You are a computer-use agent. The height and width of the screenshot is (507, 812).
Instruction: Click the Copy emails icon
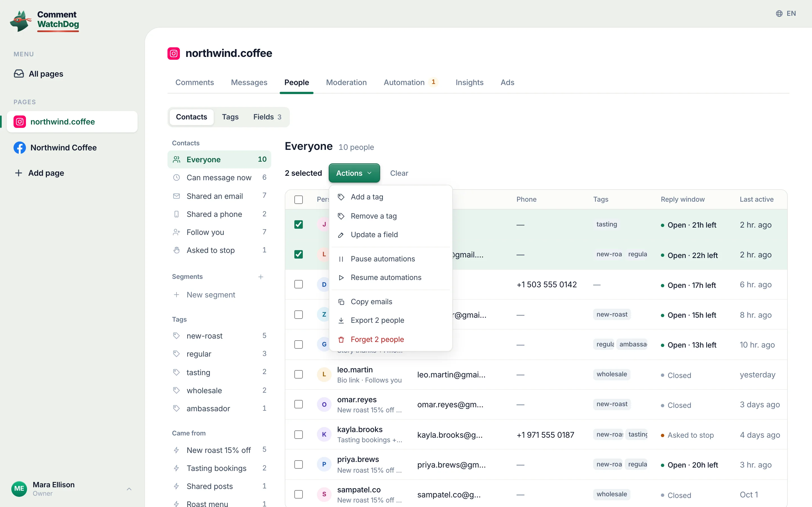[341, 302]
